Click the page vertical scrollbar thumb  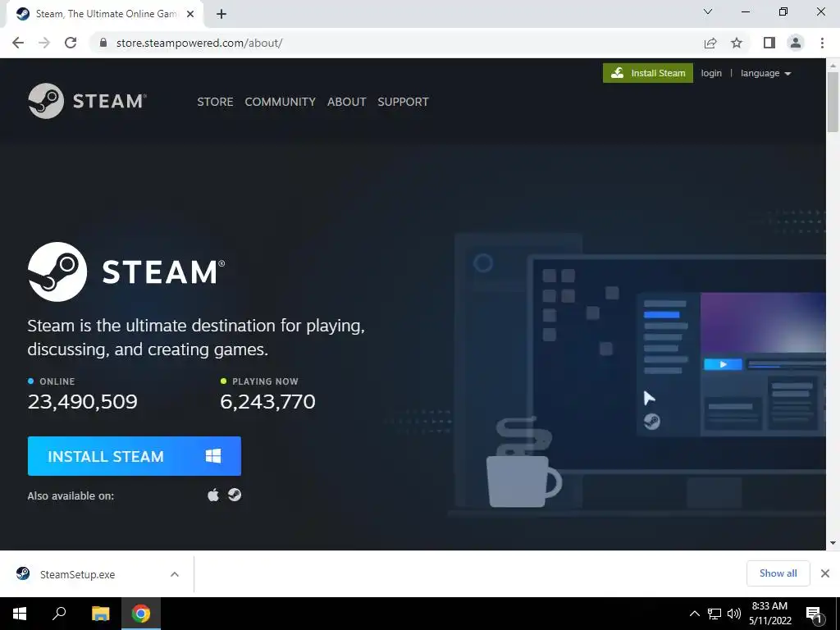[833, 102]
